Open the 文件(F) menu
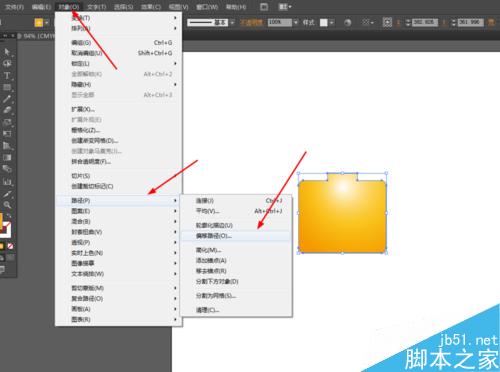This screenshot has width=500, height=372. [14, 7]
